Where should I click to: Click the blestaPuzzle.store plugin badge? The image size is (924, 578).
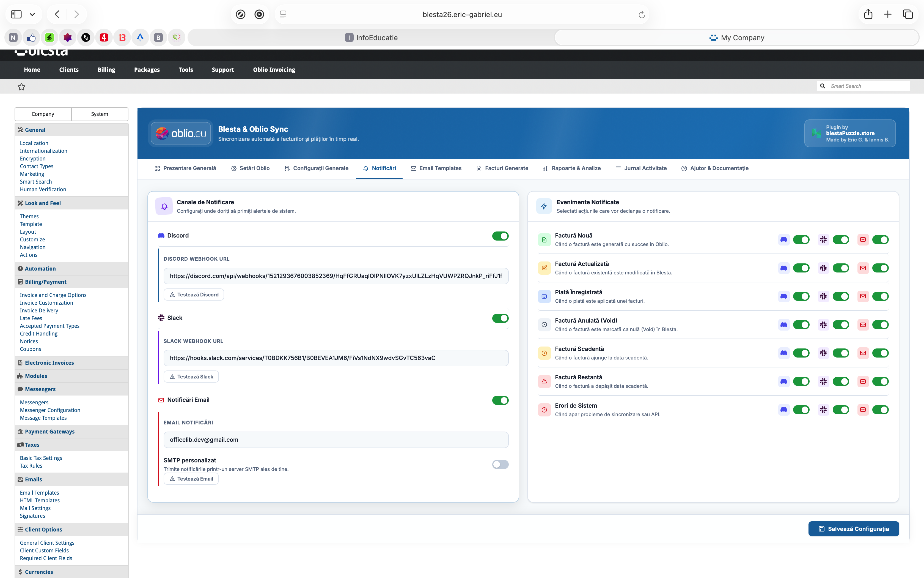(850, 133)
